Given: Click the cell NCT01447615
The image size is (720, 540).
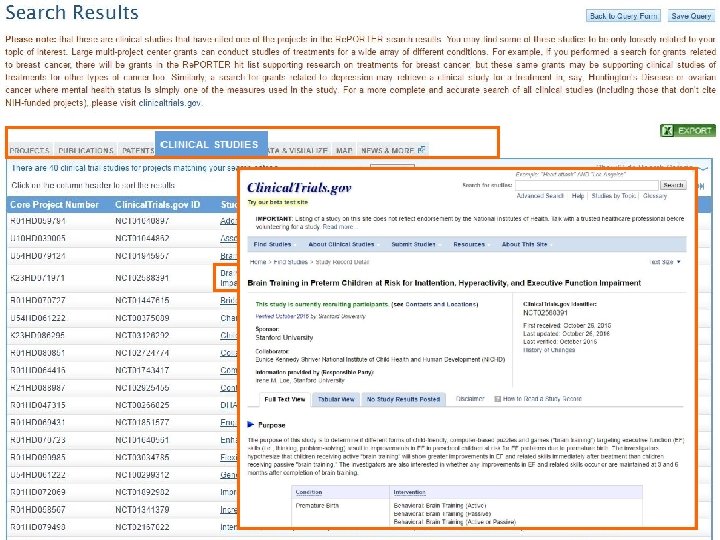Looking at the screenshot, I should click(x=142, y=300).
